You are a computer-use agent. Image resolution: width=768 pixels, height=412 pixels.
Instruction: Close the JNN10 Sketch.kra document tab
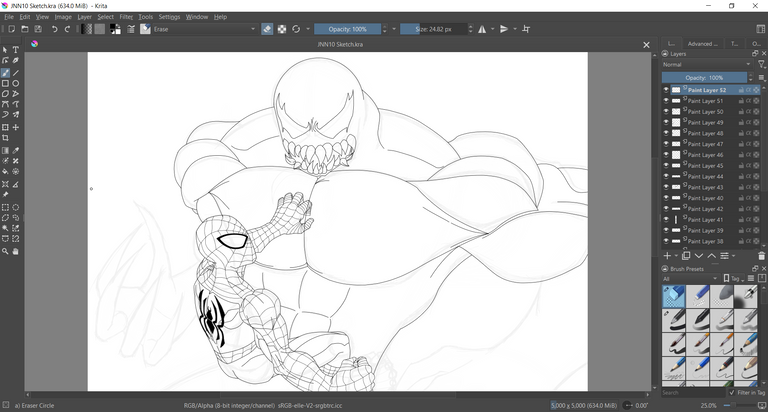[646, 45]
